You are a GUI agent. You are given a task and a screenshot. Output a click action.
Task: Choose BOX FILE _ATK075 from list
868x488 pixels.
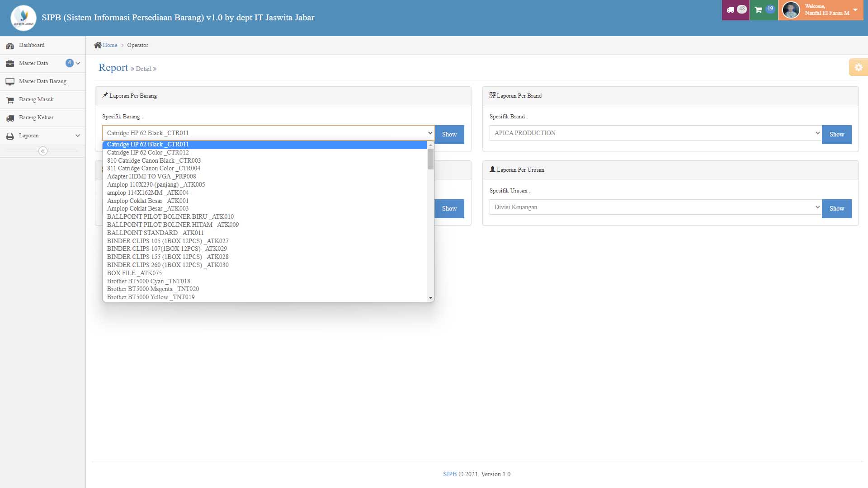(134, 273)
